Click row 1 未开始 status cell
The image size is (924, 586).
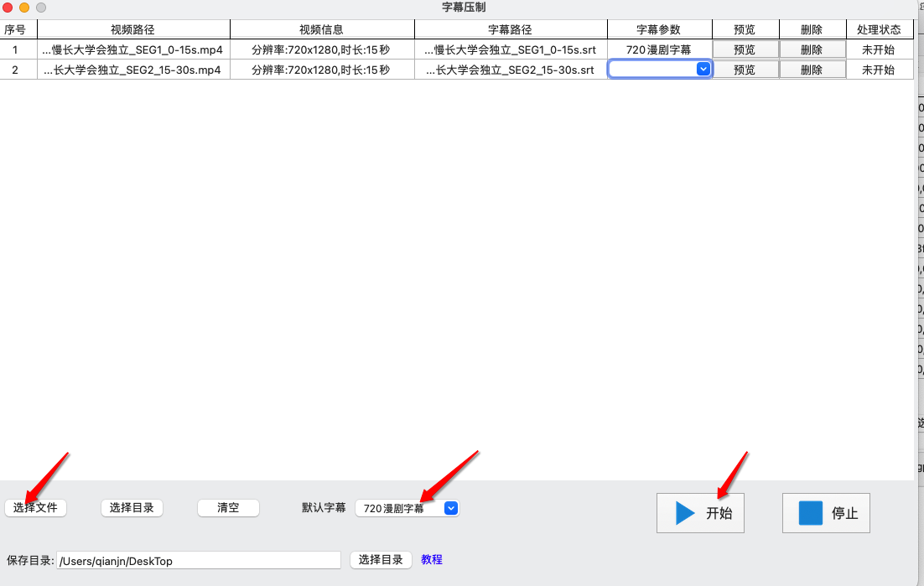(x=880, y=49)
